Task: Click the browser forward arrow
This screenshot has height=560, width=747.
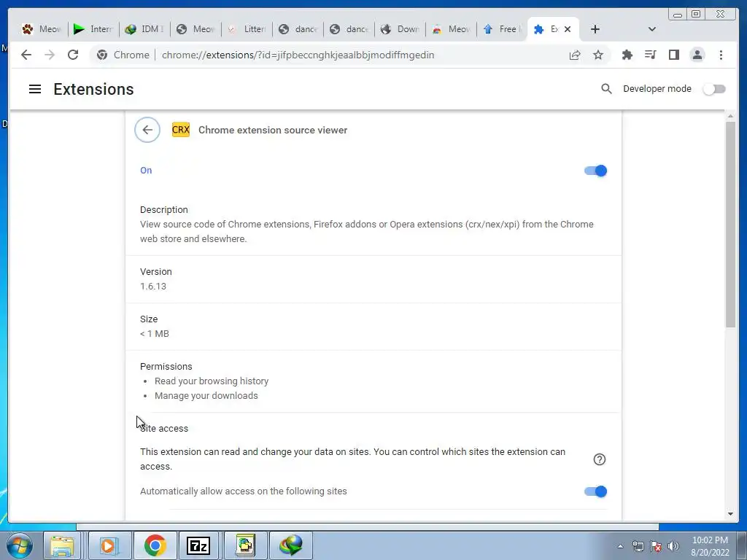Action: (50, 55)
